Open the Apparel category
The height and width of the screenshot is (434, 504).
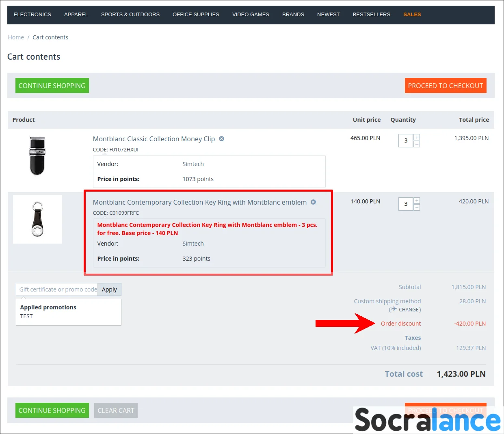76,15
